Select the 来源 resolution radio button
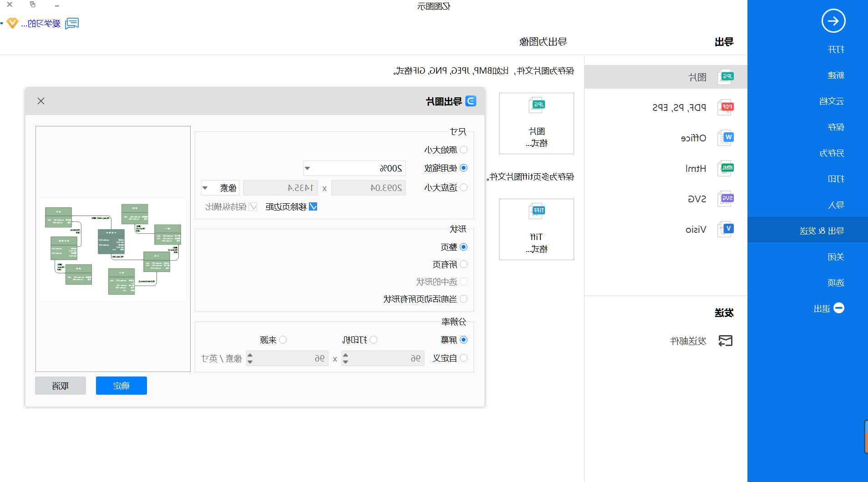 coord(283,340)
